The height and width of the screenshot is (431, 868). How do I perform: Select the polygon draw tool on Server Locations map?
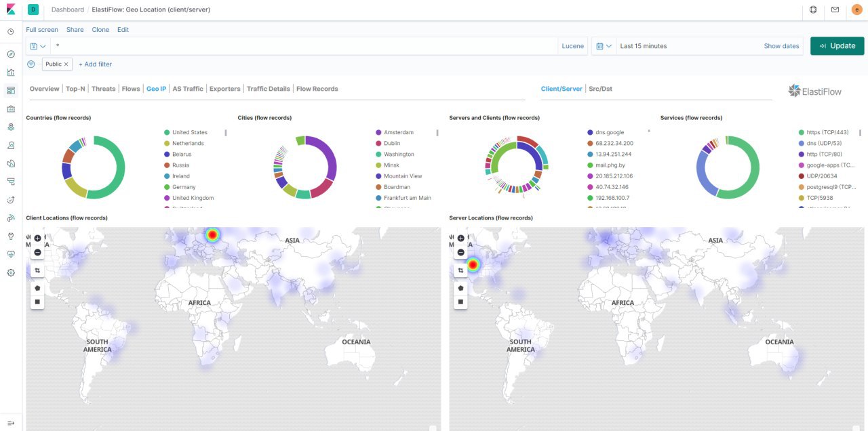pyautogui.click(x=460, y=288)
